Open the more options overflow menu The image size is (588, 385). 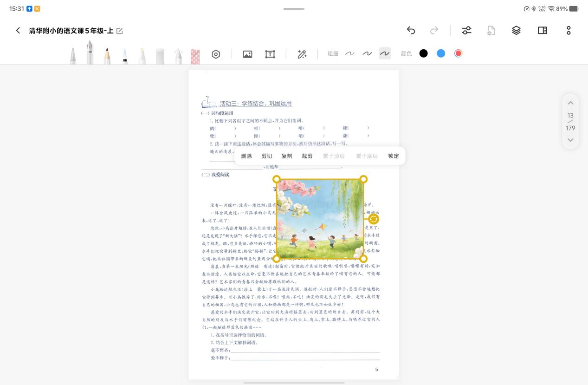[x=569, y=31]
